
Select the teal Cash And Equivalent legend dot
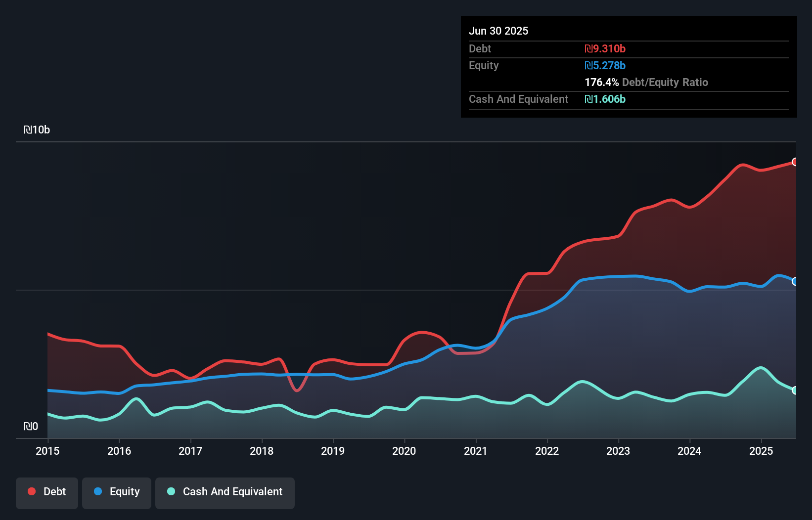(171, 492)
